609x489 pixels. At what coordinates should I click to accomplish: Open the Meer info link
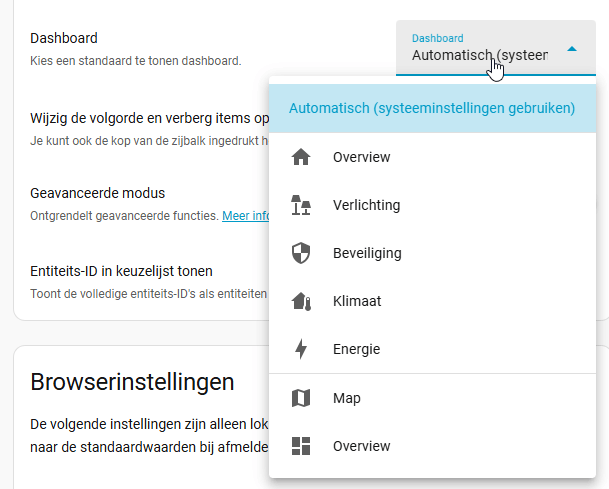[245, 216]
